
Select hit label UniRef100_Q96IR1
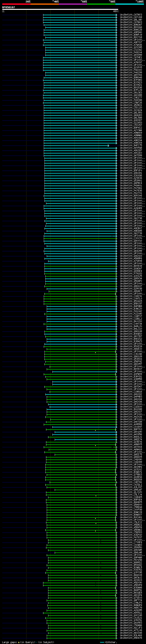click(x=131, y=173)
